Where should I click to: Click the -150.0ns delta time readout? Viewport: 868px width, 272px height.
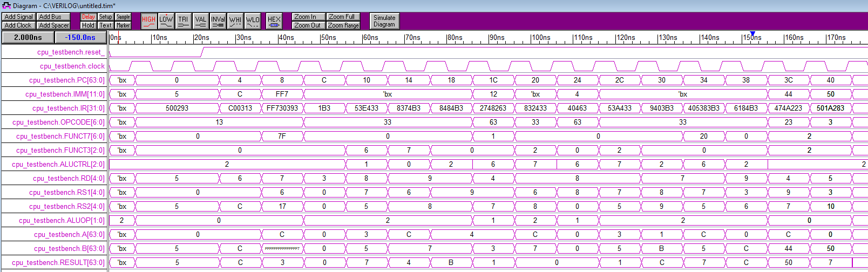tap(80, 37)
